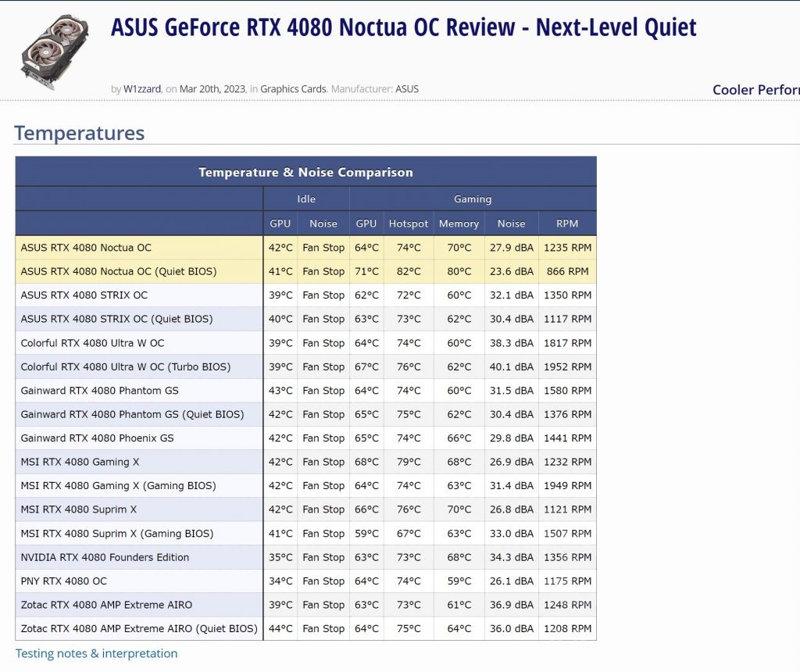Select the NVIDIA RTX 4080 Founders Edition row name
The height and width of the screenshot is (672, 800).
[x=105, y=557]
